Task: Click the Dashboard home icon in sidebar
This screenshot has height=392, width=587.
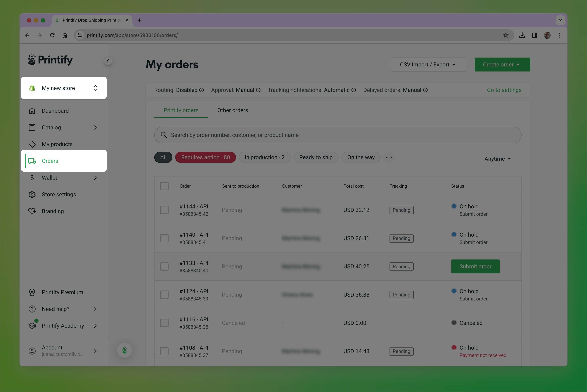Action: tap(32, 111)
